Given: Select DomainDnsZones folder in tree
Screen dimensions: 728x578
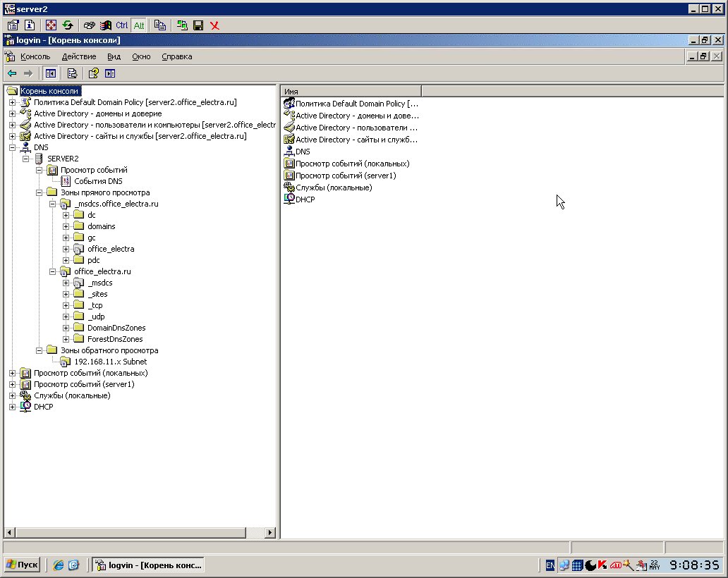Looking at the screenshot, I should tap(116, 328).
